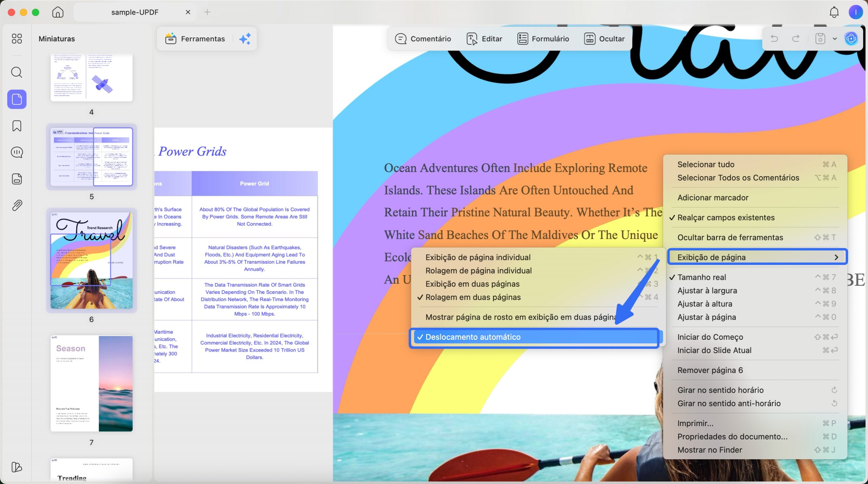The image size is (868, 484).
Task: Click Adicionar marcador menu entry
Action: [755, 198]
